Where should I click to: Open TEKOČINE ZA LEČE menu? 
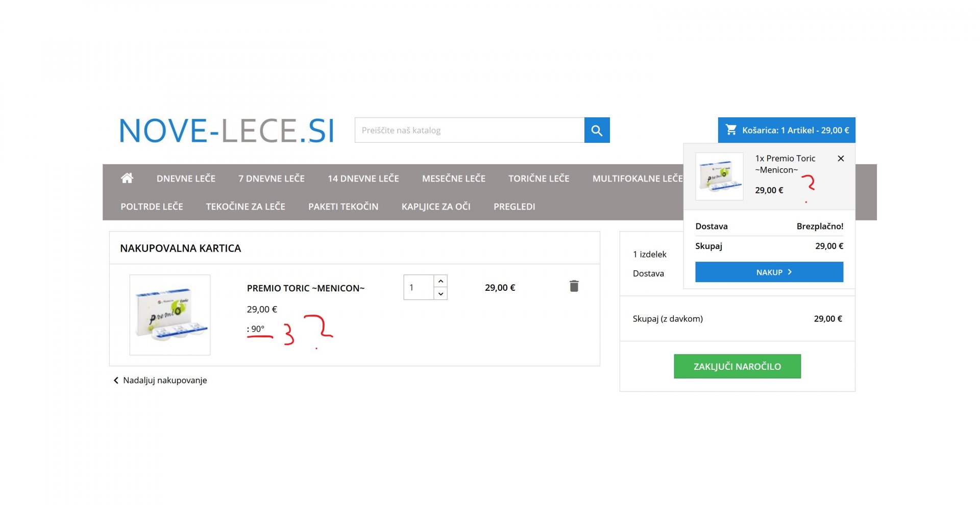[x=246, y=207]
